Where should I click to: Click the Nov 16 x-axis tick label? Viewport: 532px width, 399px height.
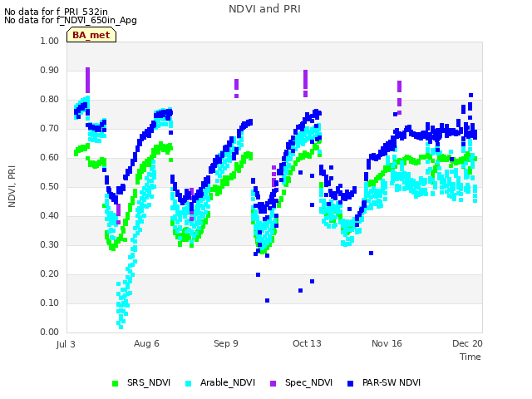tap(387, 343)
